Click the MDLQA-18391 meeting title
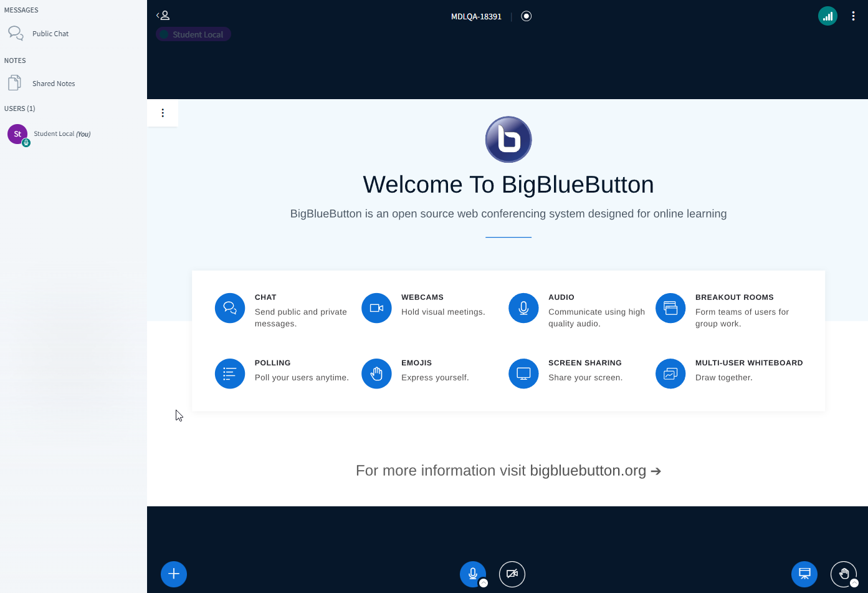Viewport: 868px width, 593px height. point(476,17)
